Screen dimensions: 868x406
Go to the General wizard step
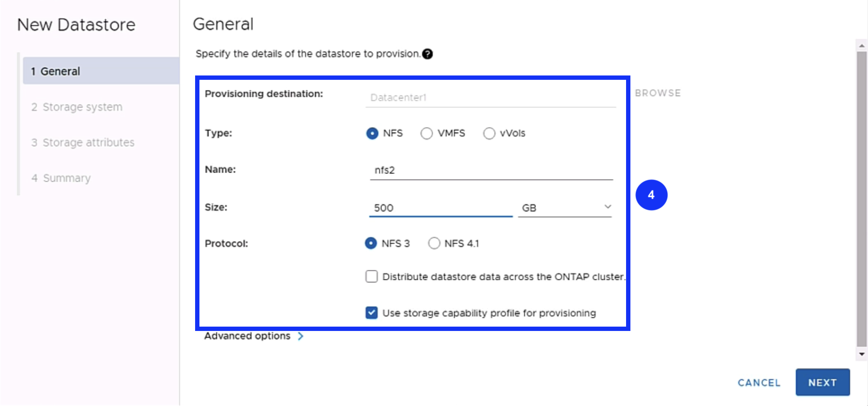[x=60, y=71]
